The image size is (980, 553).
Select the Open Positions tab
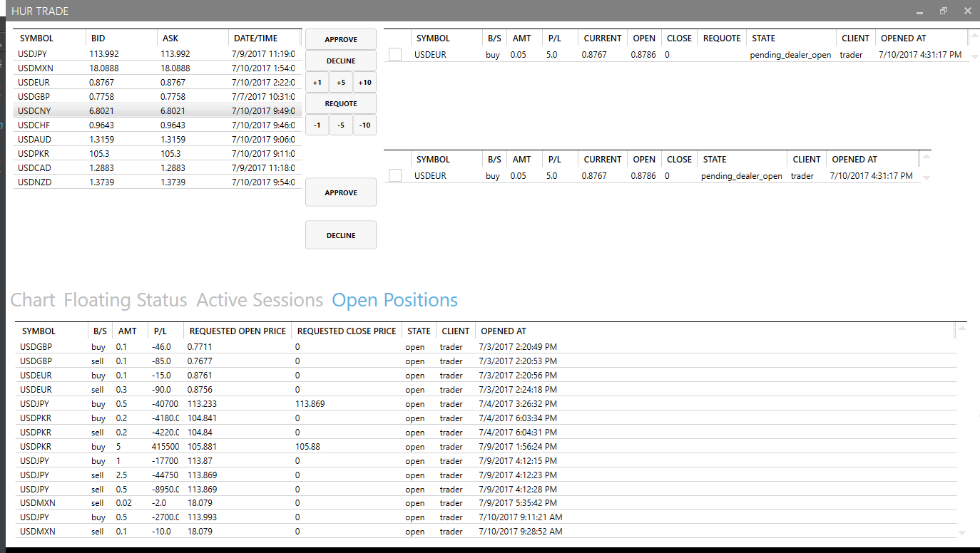tap(395, 300)
